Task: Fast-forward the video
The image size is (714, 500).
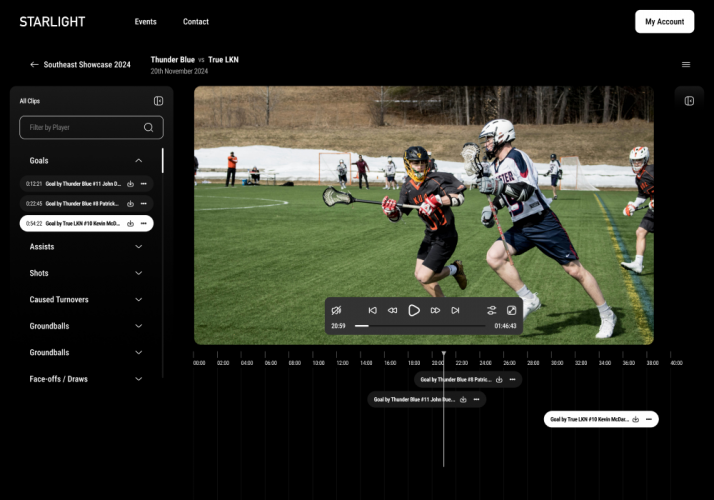Action: click(x=435, y=310)
